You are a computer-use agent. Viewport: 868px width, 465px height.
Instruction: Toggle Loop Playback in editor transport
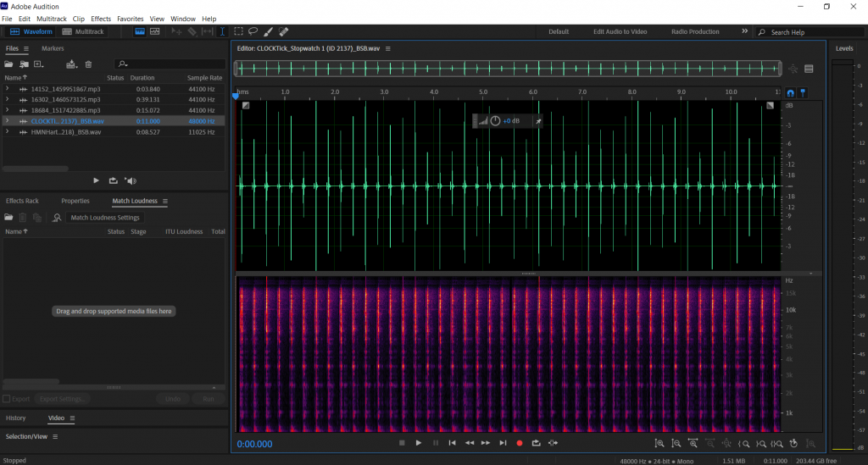click(x=536, y=443)
